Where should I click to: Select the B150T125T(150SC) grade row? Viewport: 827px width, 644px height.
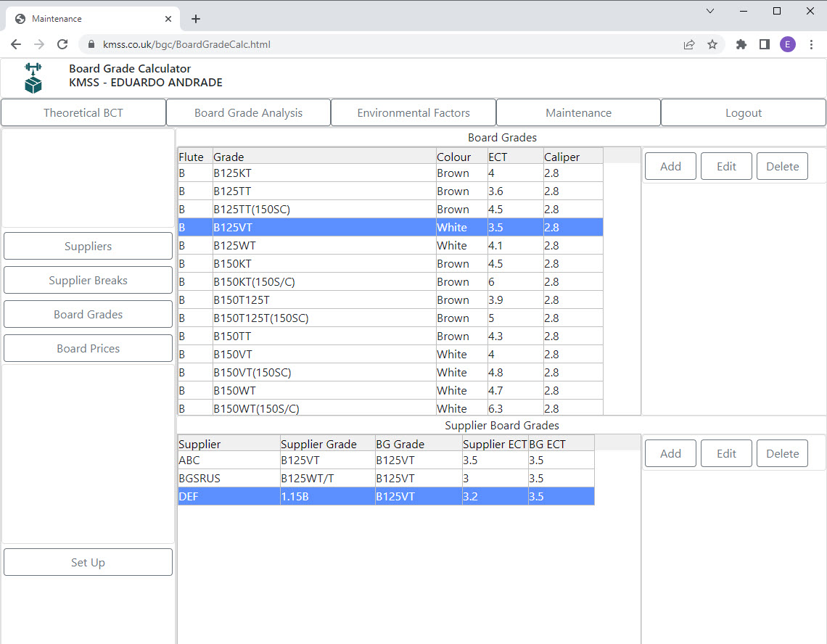tap(390, 318)
